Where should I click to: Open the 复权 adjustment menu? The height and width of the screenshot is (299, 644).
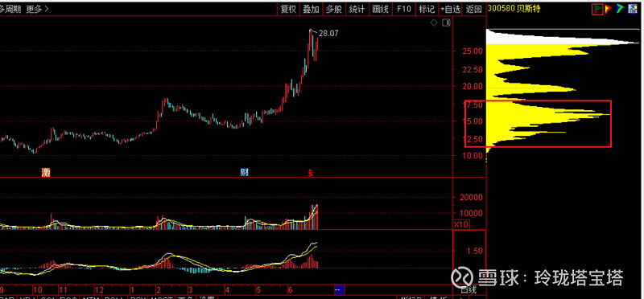(x=288, y=9)
